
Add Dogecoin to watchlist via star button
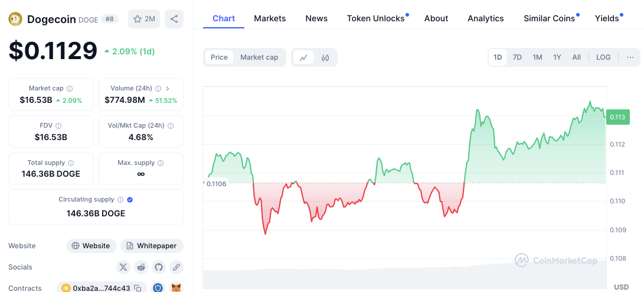pyautogui.click(x=144, y=19)
